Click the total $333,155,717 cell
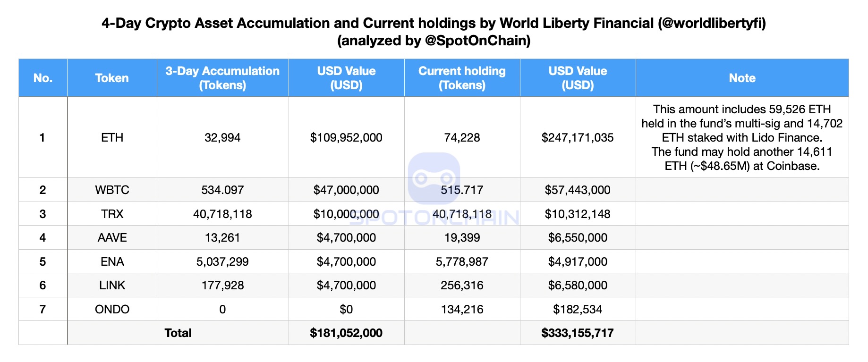 [578, 333]
